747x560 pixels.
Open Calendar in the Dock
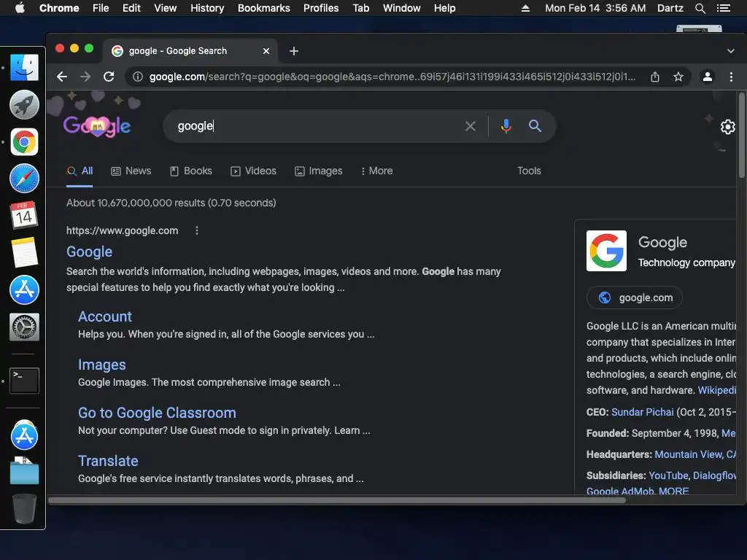(x=24, y=215)
